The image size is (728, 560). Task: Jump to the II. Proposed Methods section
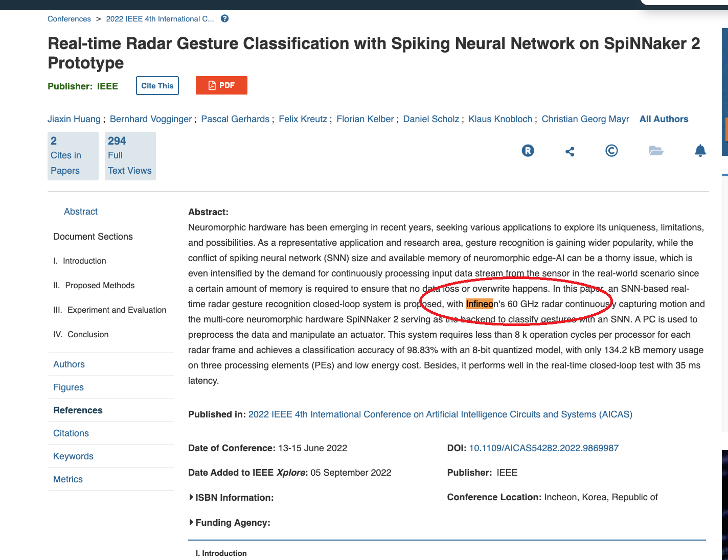(94, 285)
